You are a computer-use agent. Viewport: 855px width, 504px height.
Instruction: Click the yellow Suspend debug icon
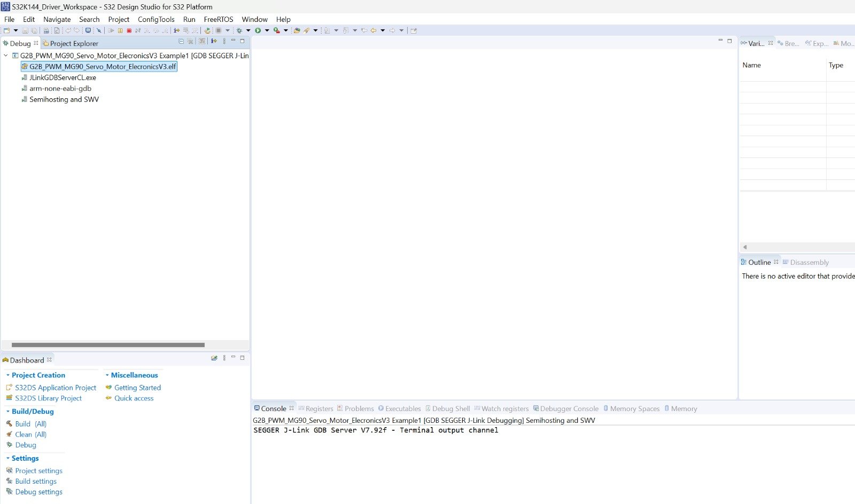pyautogui.click(x=120, y=30)
